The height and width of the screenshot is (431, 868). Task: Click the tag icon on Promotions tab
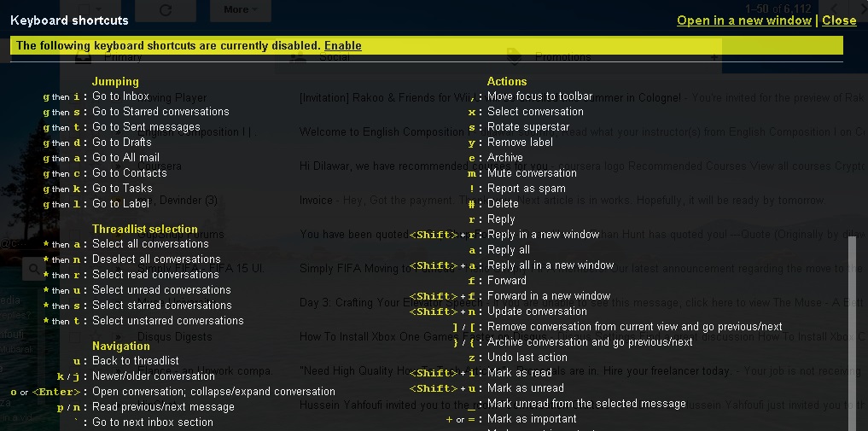point(514,58)
